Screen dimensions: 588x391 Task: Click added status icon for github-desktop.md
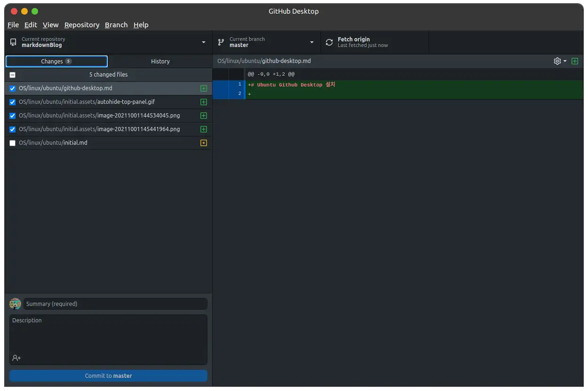tap(204, 88)
